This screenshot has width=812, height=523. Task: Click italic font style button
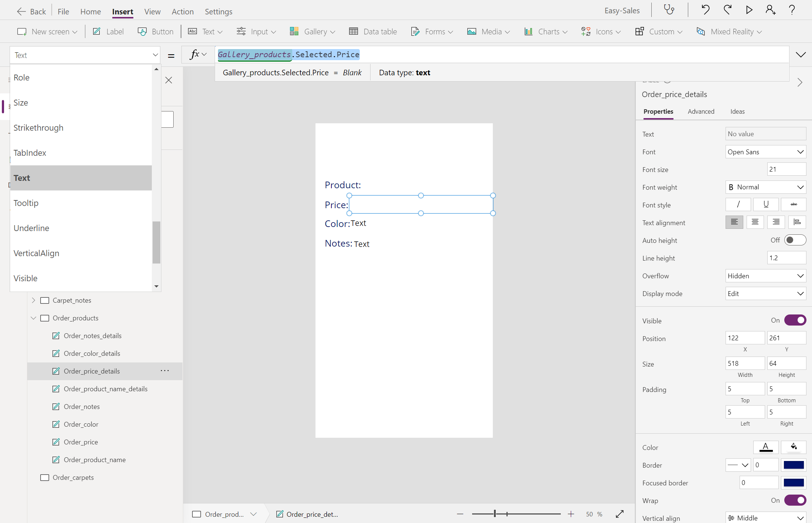point(738,204)
